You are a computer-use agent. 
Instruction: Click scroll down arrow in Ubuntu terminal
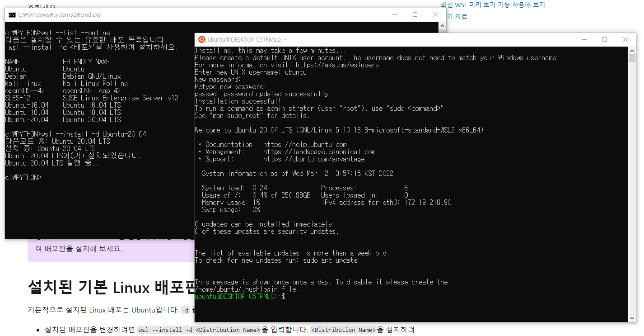(632, 318)
